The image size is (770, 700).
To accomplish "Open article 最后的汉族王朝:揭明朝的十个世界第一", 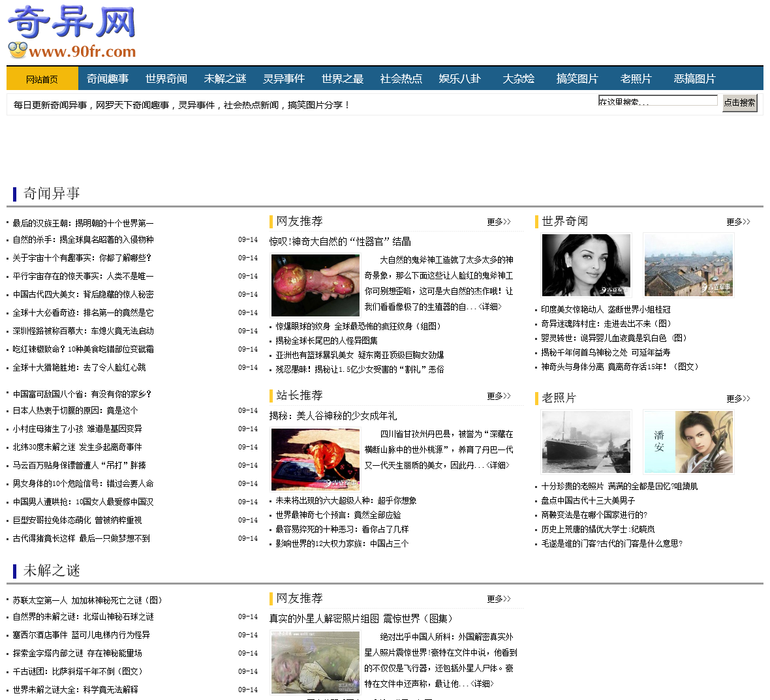I will [83, 223].
